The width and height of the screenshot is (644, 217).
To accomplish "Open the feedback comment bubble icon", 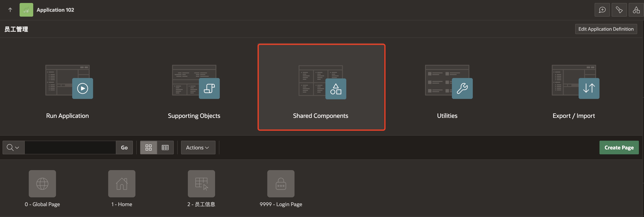I will click(602, 10).
